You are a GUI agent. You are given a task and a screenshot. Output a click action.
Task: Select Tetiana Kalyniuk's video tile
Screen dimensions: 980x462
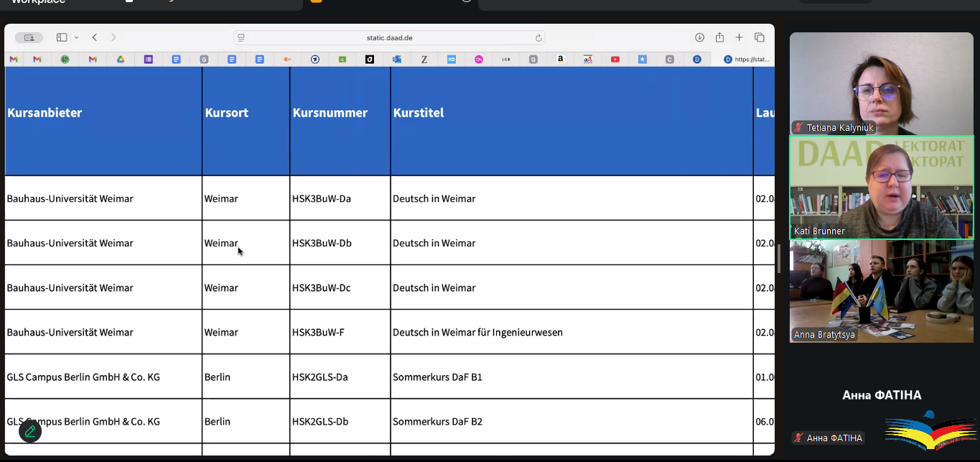click(x=881, y=83)
